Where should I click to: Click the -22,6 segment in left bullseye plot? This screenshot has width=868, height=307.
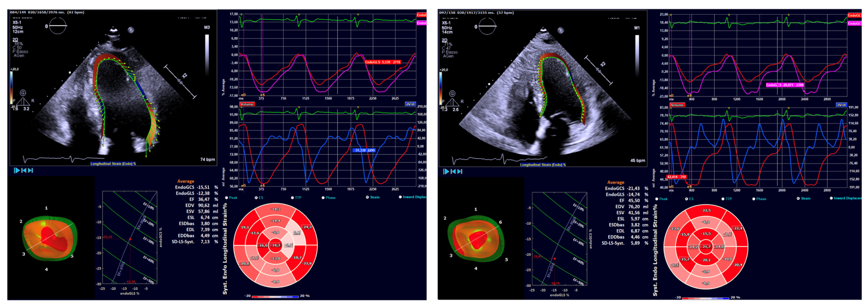(x=307, y=263)
